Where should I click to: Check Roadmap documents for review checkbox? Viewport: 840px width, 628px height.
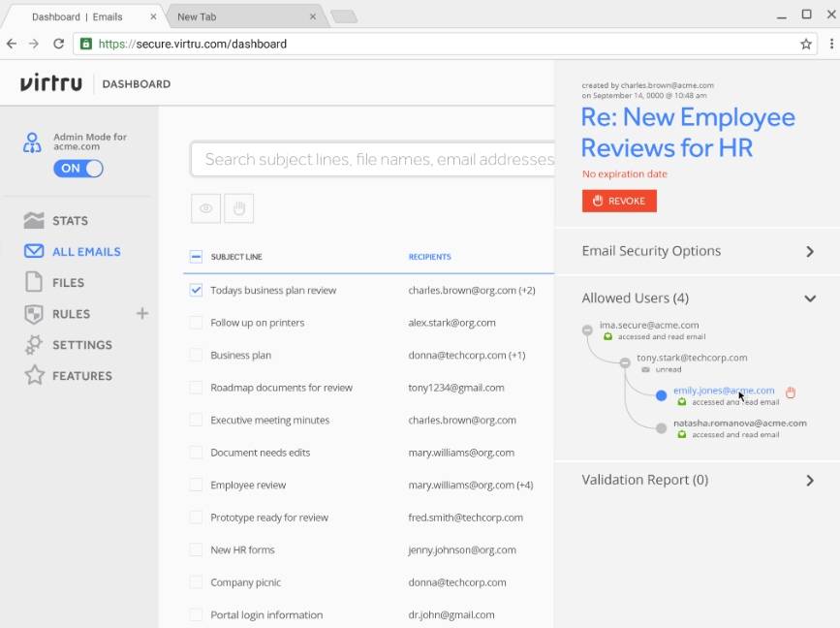(196, 388)
